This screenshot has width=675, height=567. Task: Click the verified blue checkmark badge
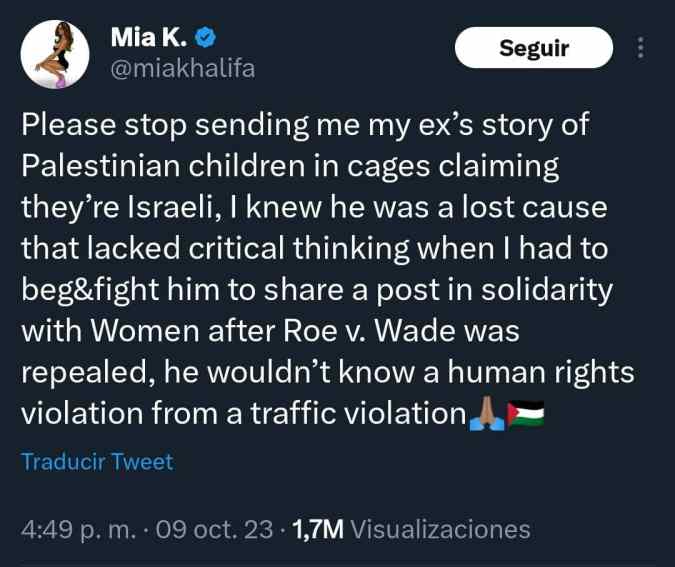tap(206, 40)
